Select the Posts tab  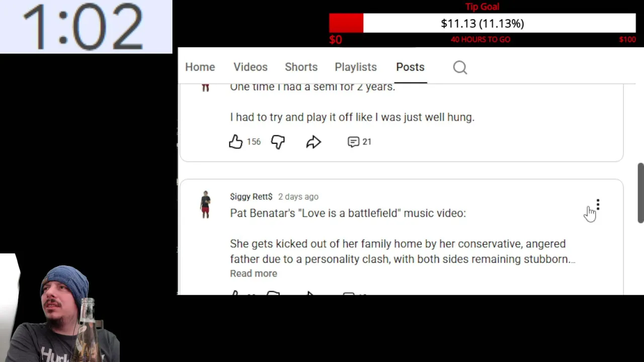pos(410,67)
